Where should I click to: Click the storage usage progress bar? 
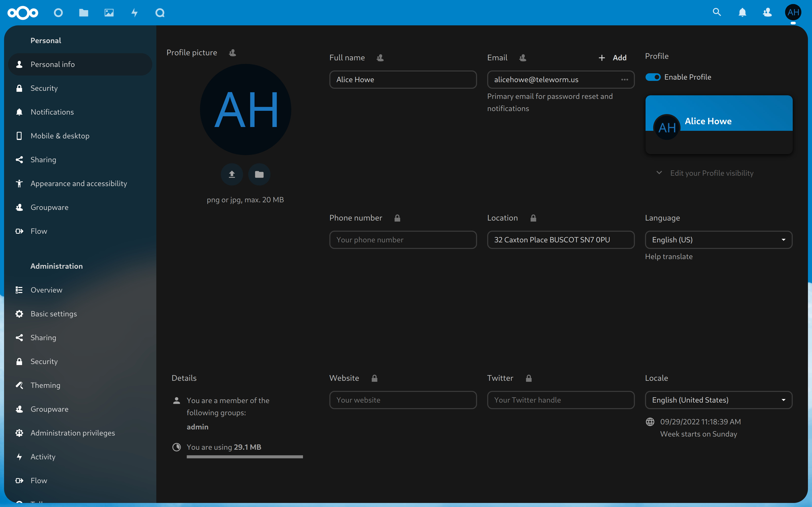245,457
